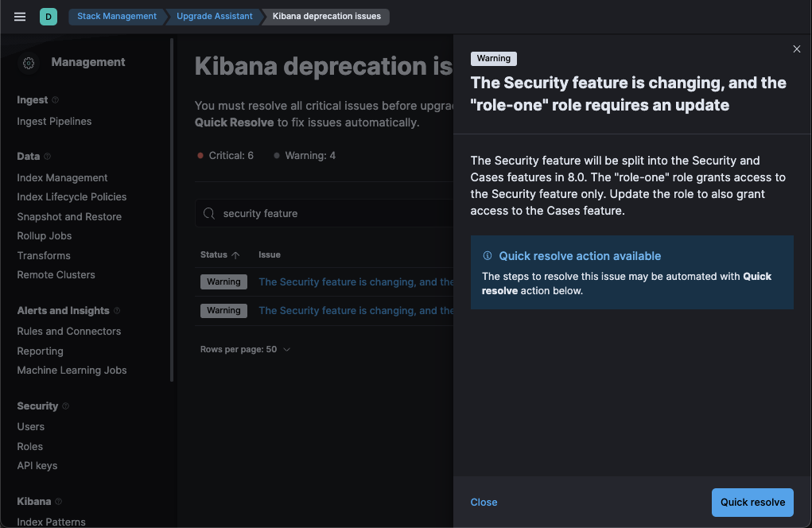Sort by the Status column header
This screenshot has height=528, width=812.
(x=220, y=254)
